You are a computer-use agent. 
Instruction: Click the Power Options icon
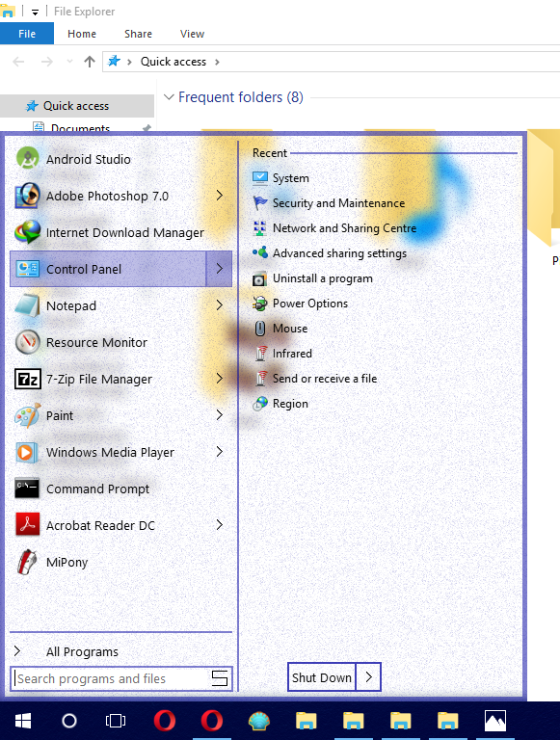point(259,303)
